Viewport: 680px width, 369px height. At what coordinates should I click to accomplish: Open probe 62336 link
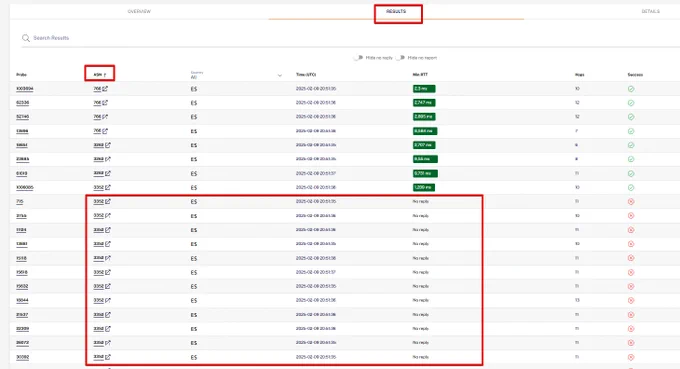pos(23,103)
